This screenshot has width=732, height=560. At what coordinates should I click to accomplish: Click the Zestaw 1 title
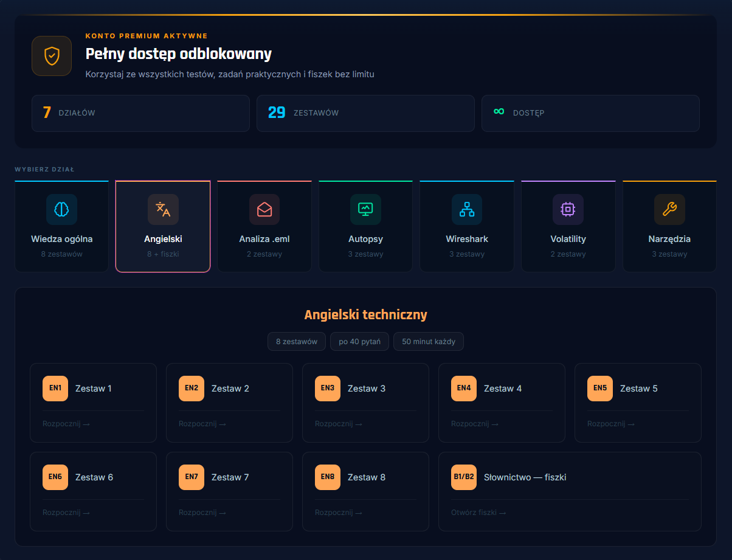pos(94,389)
